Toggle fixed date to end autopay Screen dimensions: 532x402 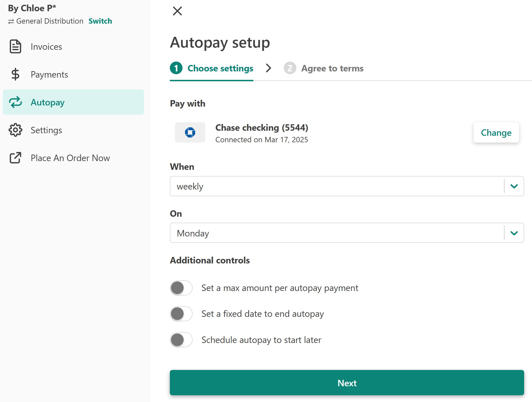pyautogui.click(x=181, y=314)
